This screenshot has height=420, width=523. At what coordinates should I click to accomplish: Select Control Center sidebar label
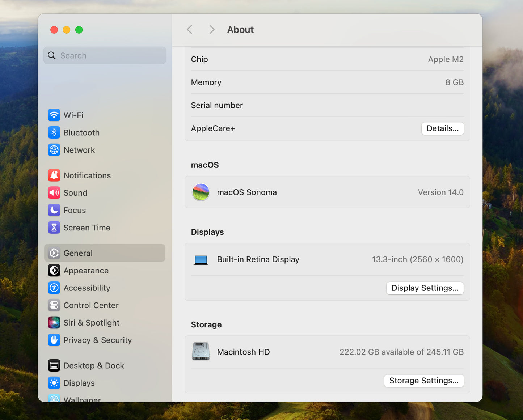91,305
